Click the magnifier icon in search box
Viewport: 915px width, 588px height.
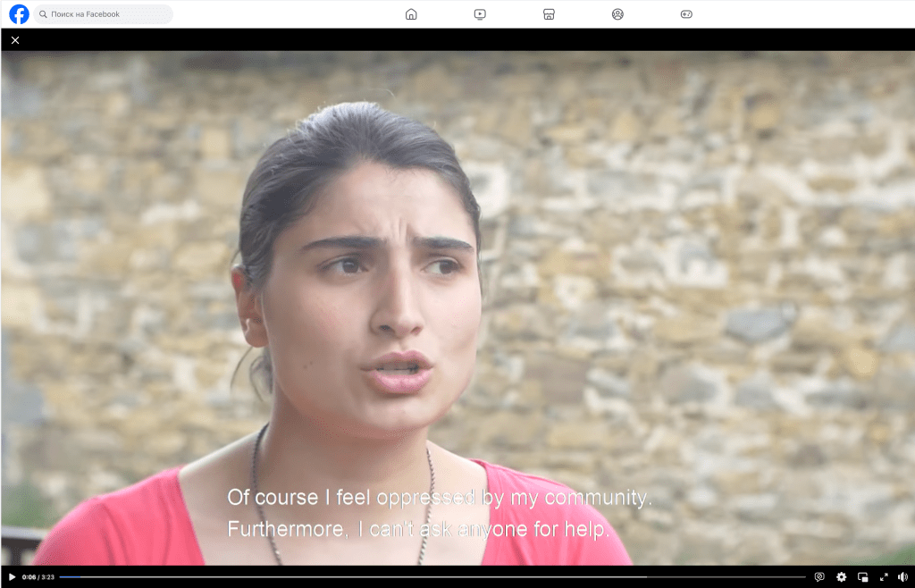[43, 14]
